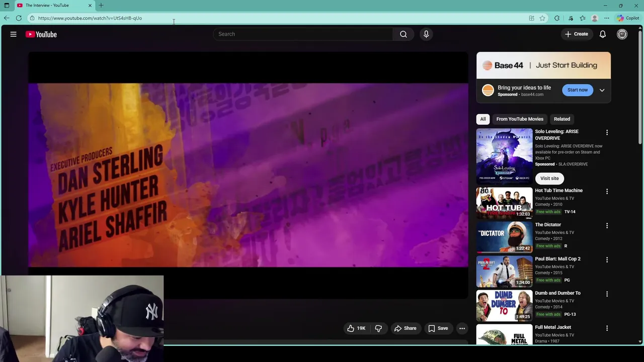Screen dimensions: 644x362
Task: Open options menu for Paul Blart: Mall Cop 2
Action: (607, 260)
